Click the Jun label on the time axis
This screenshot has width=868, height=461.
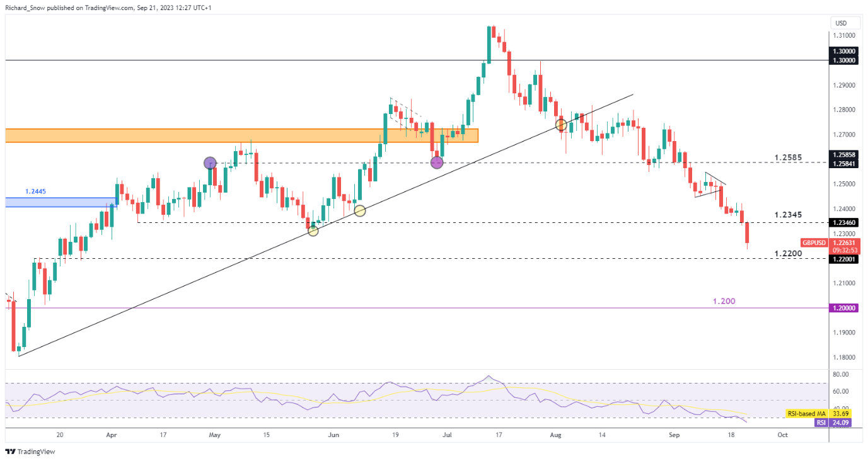335,435
